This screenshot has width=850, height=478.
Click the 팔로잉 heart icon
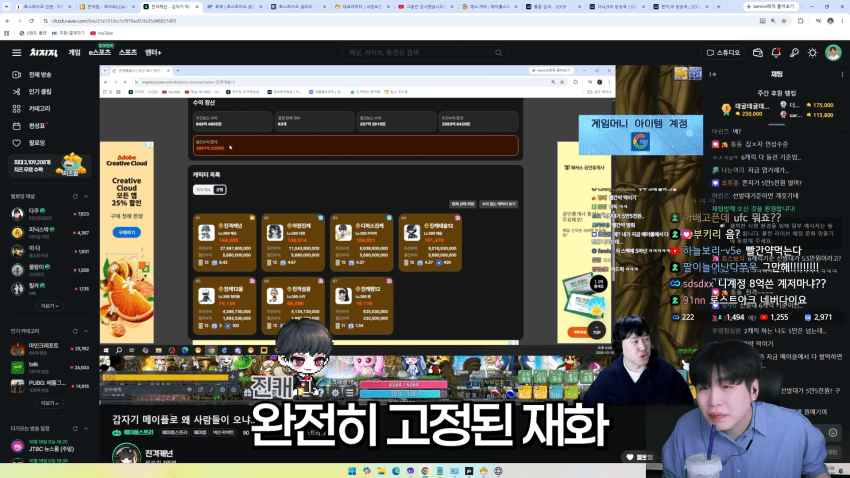pyautogui.click(x=16, y=143)
